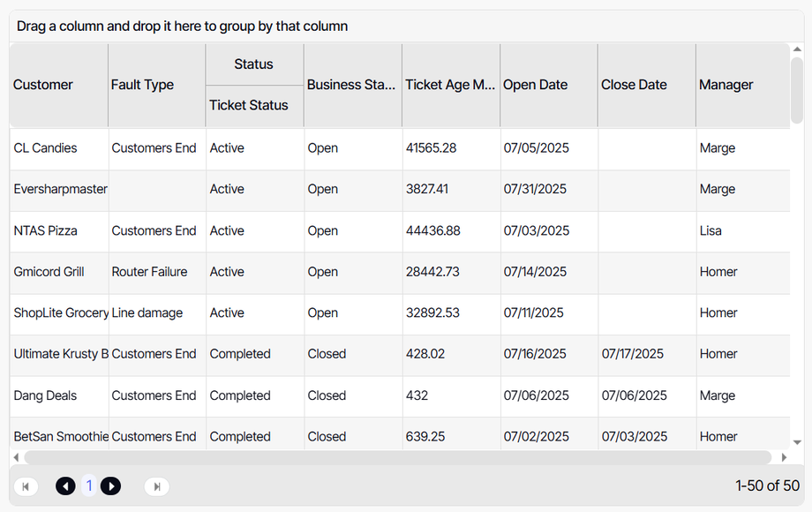The width and height of the screenshot is (812, 512).
Task: Sort by the Close Date column header
Action: [634, 85]
